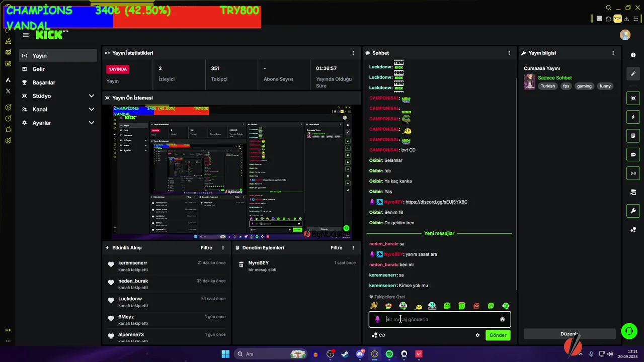Screen dimensions: 644x362
Task: Open chat settings gear icon
Action: pyautogui.click(x=477, y=335)
